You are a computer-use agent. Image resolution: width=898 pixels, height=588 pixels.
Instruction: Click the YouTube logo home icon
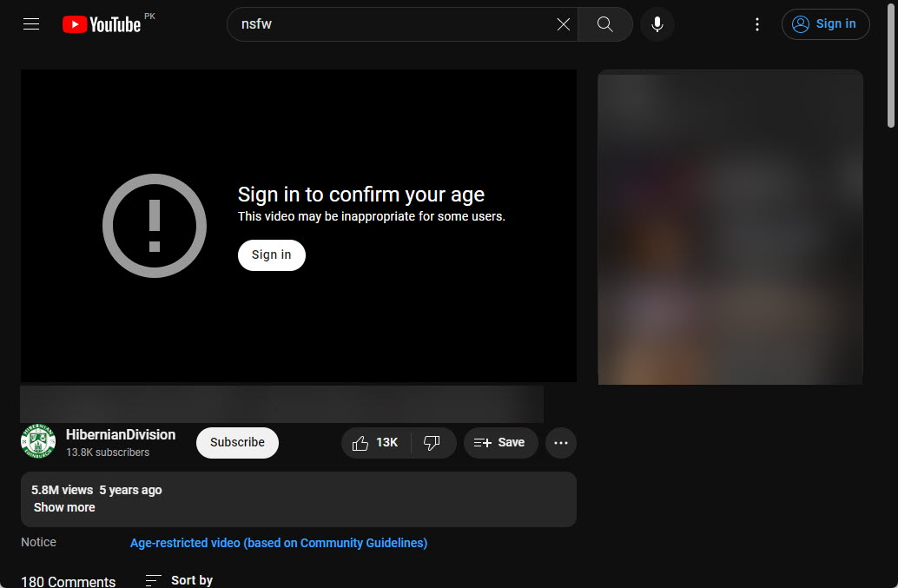tap(102, 24)
